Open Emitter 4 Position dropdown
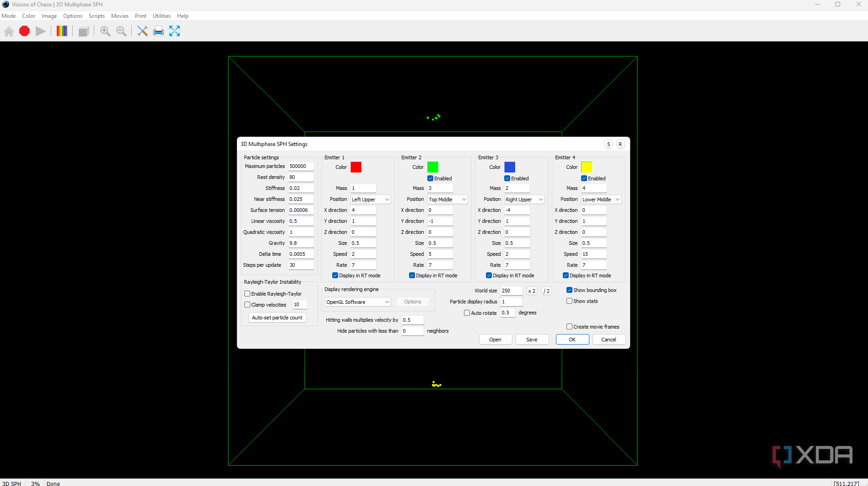The image size is (868, 486). coord(601,200)
